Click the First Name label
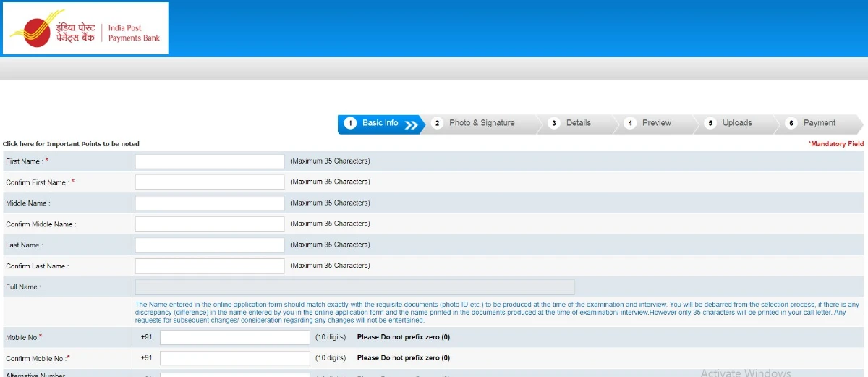The width and height of the screenshot is (868, 377). coord(27,161)
